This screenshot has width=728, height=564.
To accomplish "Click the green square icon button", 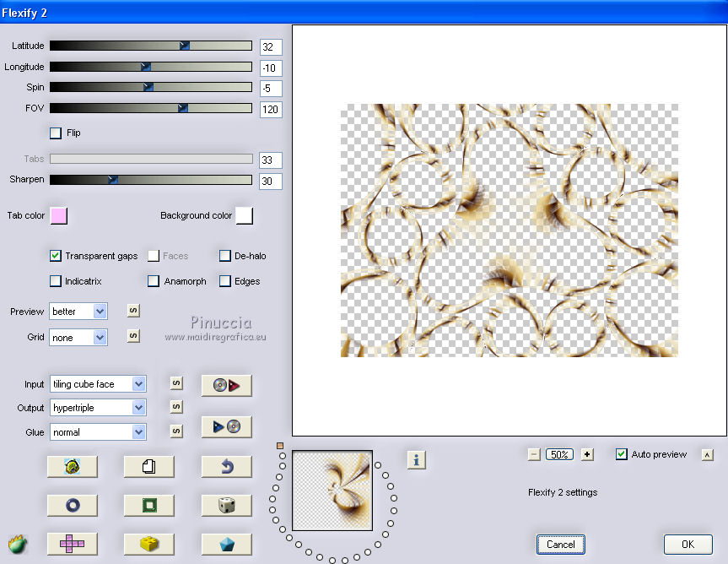I will click(149, 505).
